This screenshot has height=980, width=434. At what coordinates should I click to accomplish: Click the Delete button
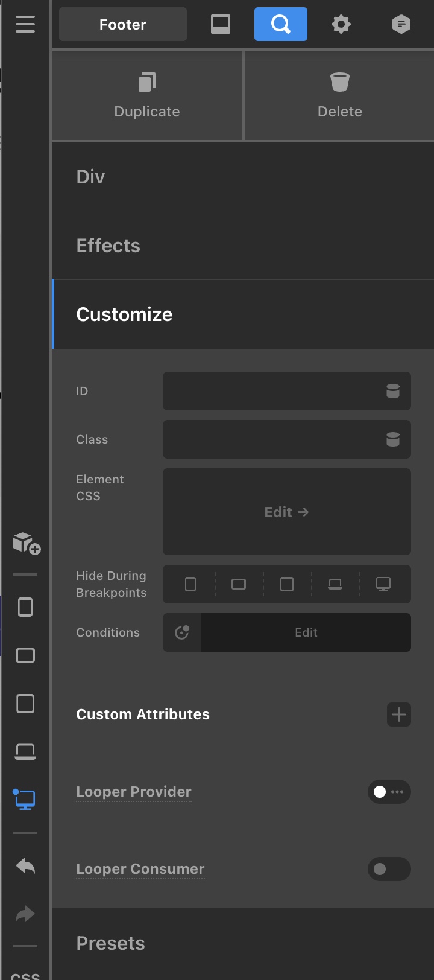tap(340, 95)
